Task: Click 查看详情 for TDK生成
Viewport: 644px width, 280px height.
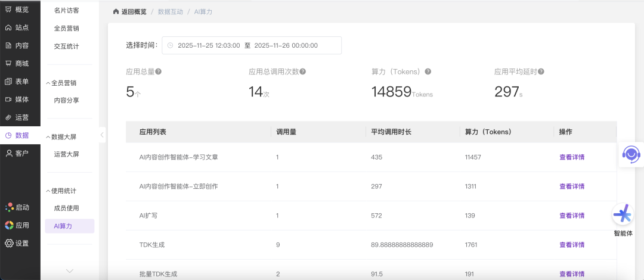Action: click(571, 245)
